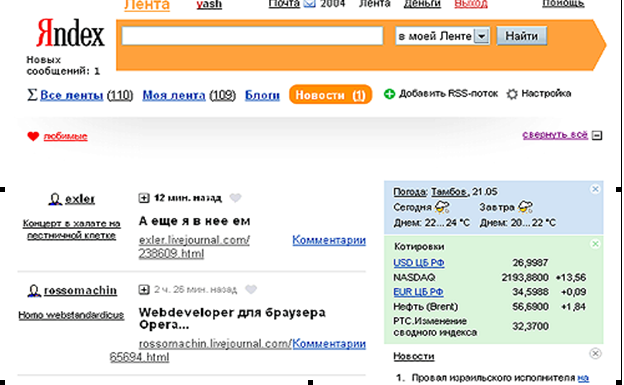This screenshot has height=385, width=624.
Task: Click свернуть всё link
Action: coord(555,135)
